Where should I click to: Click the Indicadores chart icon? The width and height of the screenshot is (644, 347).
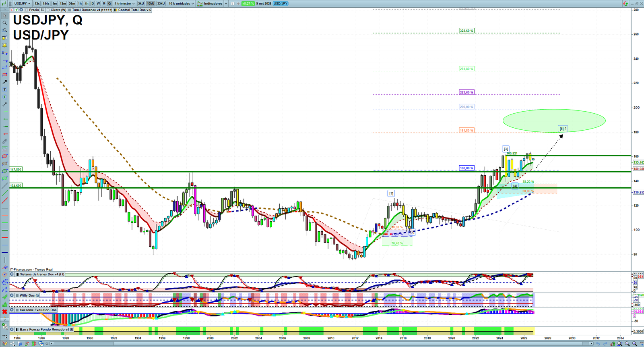click(200, 4)
